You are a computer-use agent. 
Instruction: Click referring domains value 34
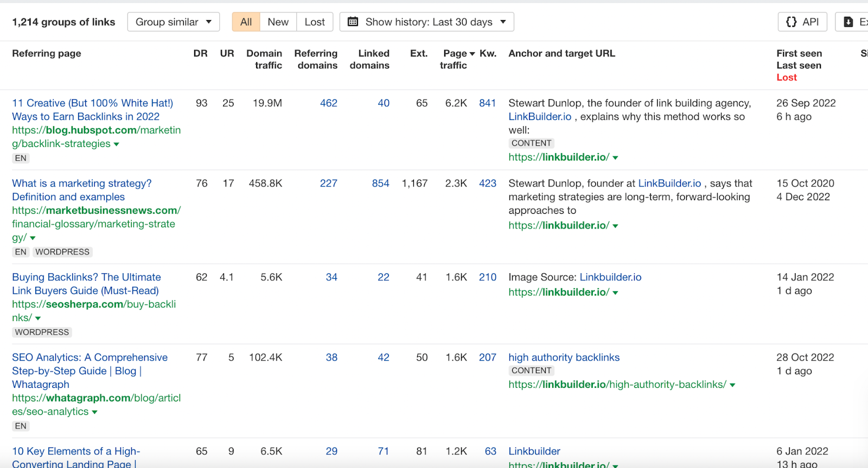point(331,277)
